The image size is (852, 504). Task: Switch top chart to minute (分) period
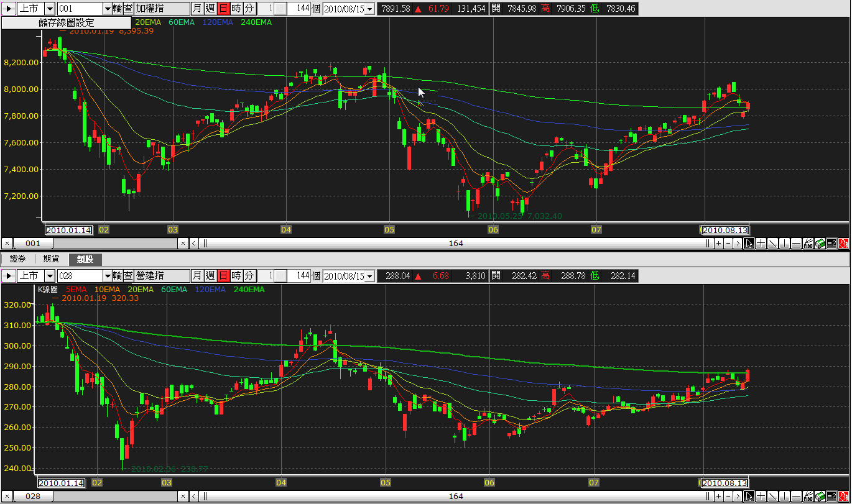point(249,9)
